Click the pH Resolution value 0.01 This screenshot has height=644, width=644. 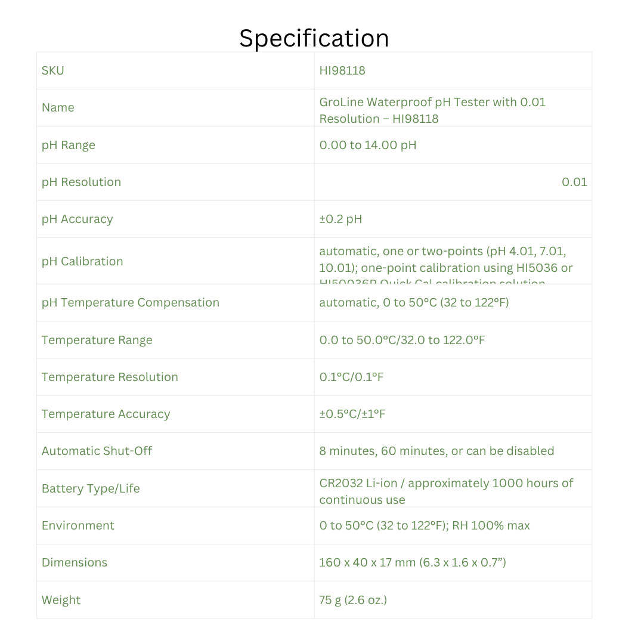click(x=574, y=182)
